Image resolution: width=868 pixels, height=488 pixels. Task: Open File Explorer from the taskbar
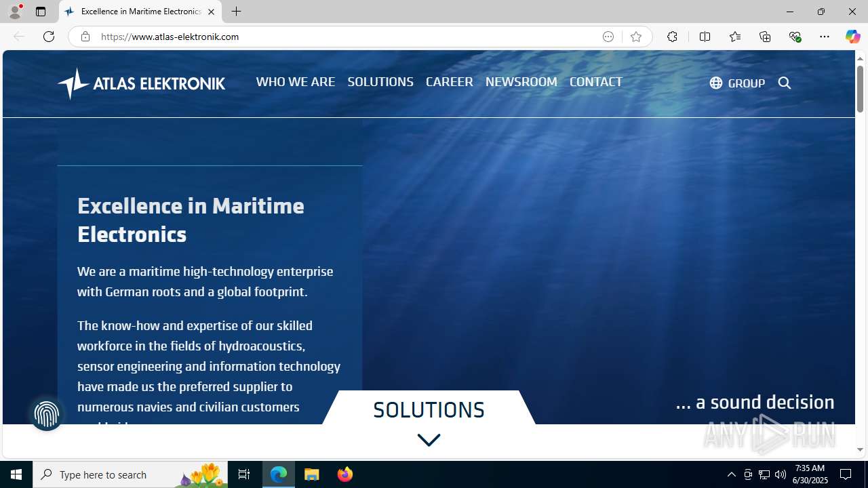(312, 474)
